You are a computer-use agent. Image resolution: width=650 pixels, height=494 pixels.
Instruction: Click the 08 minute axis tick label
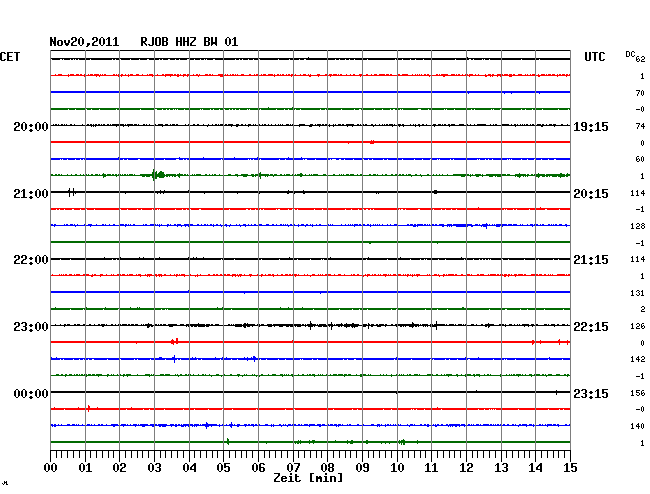327,467
